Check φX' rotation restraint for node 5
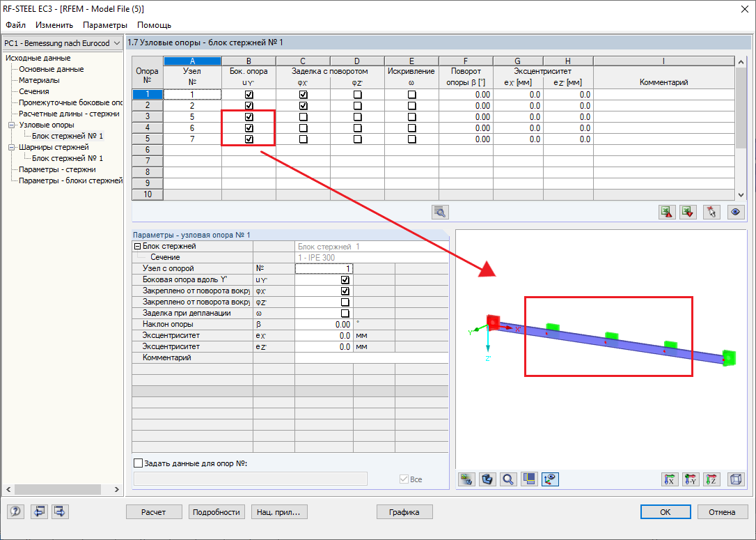The height and width of the screenshot is (540, 756). click(x=304, y=117)
